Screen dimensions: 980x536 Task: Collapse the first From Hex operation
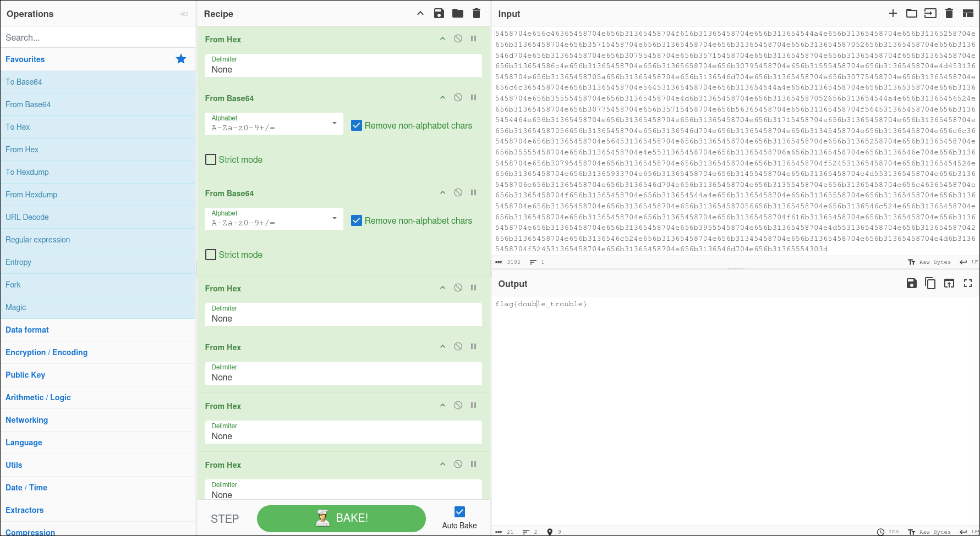click(442, 39)
